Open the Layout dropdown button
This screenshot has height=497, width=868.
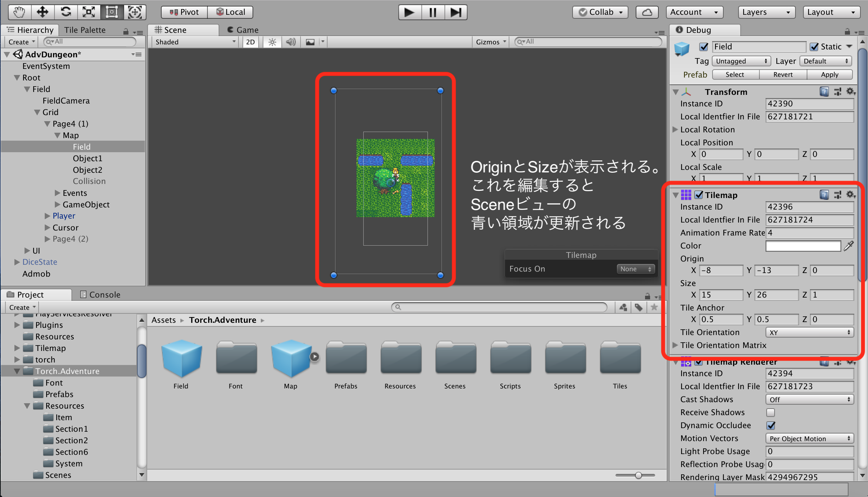click(x=832, y=12)
